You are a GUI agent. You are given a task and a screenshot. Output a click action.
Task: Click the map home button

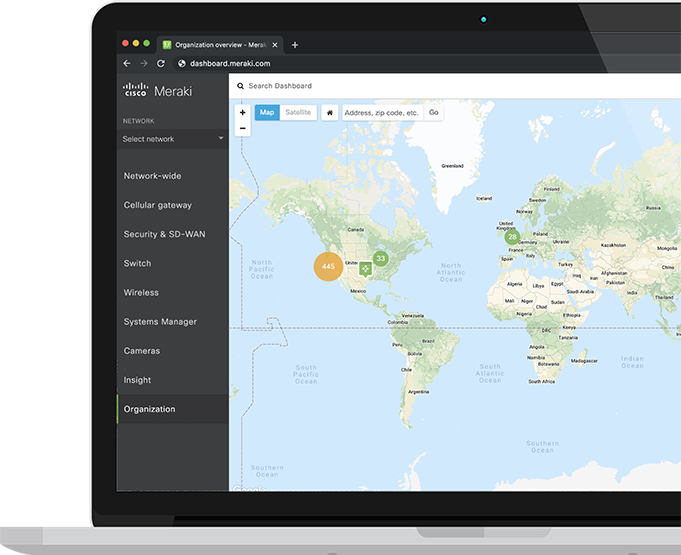[330, 112]
